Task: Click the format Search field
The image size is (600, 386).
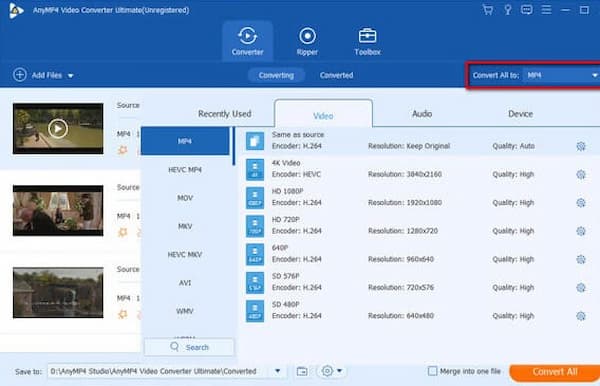Action: point(189,347)
